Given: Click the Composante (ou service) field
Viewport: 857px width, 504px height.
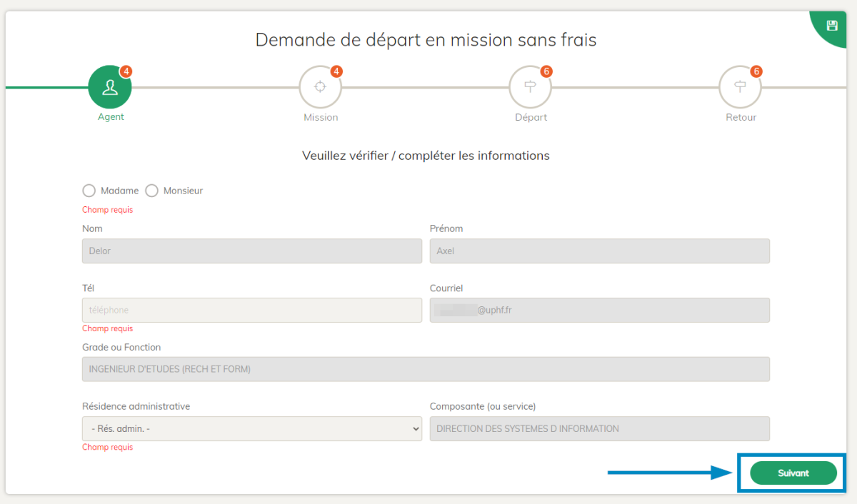Looking at the screenshot, I should tap(599, 429).
